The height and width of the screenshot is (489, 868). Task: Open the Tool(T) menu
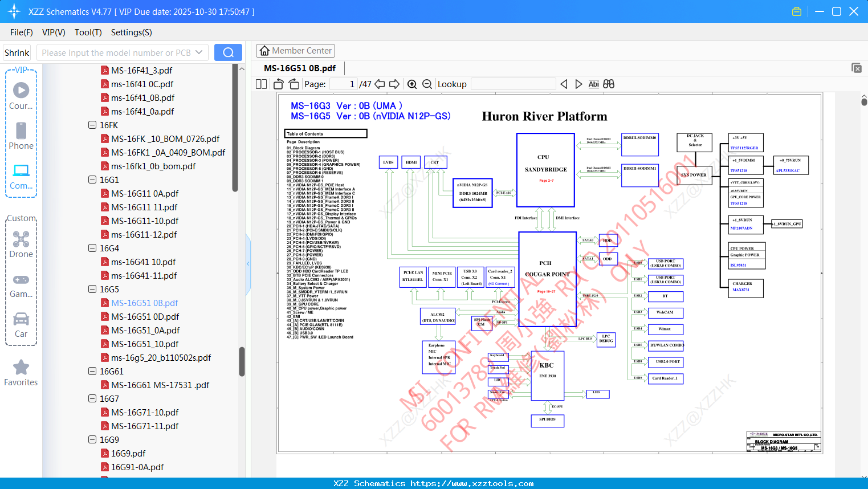(x=88, y=32)
